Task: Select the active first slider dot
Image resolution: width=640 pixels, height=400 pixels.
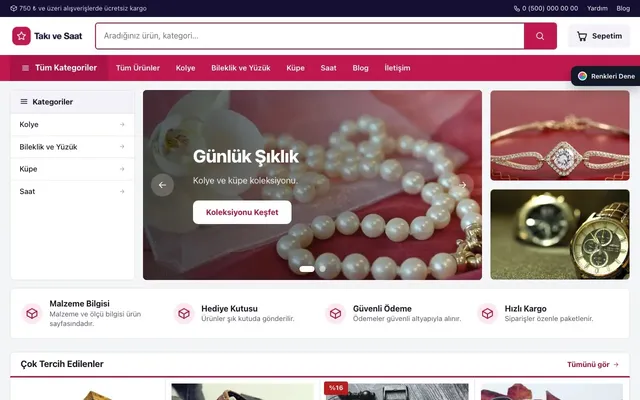Action: [307, 269]
